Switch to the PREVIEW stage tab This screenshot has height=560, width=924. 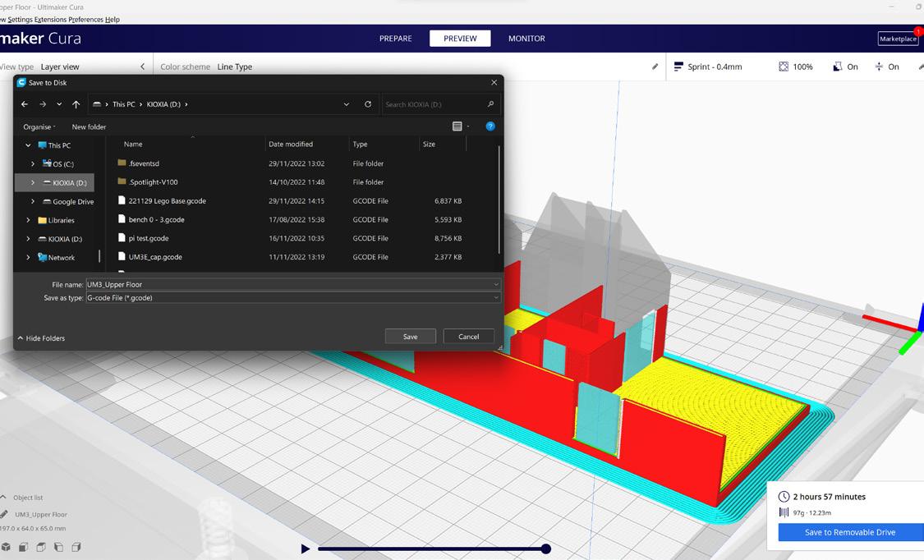pyautogui.click(x=460, y=39)
